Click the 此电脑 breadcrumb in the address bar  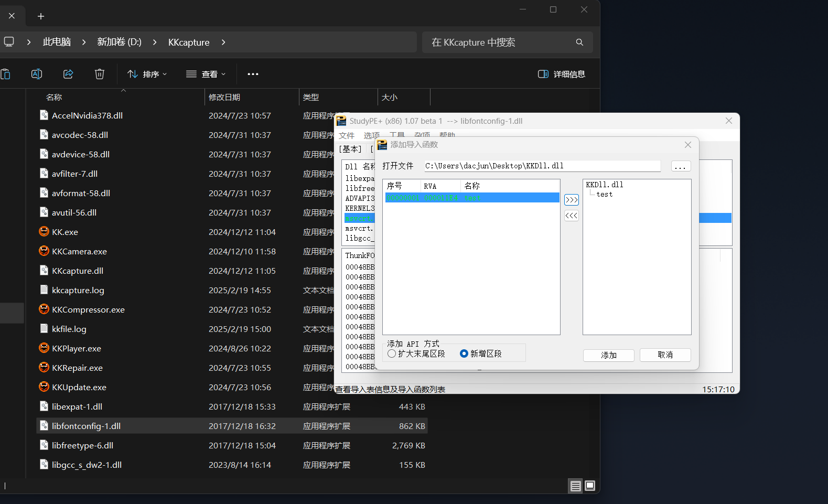pos(57,42)
